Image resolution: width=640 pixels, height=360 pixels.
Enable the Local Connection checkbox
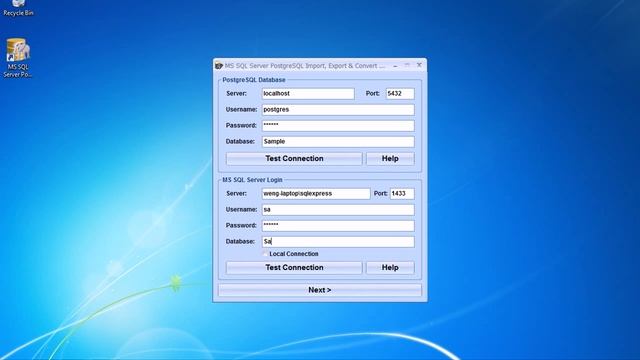265,254
